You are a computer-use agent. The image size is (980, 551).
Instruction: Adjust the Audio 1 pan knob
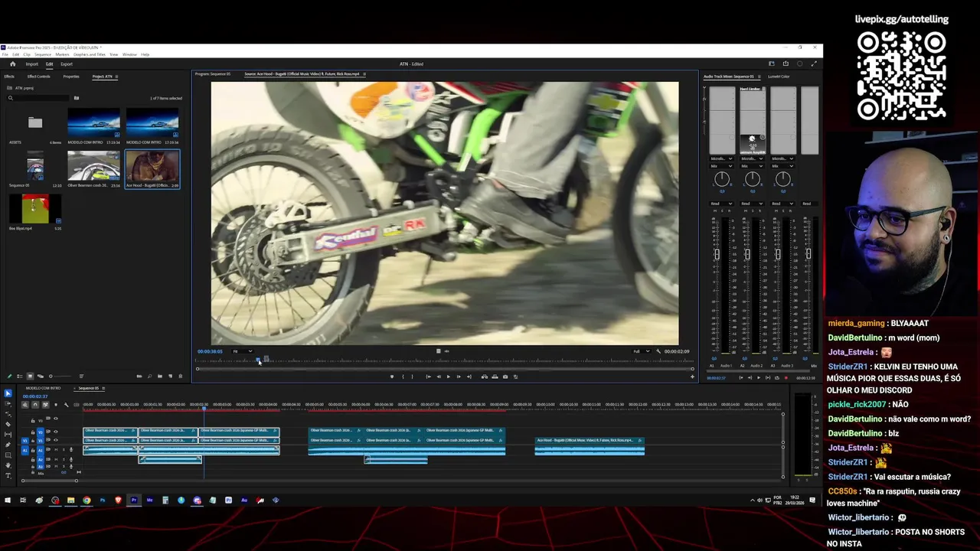pyautogui.click(x=721, y=179)
